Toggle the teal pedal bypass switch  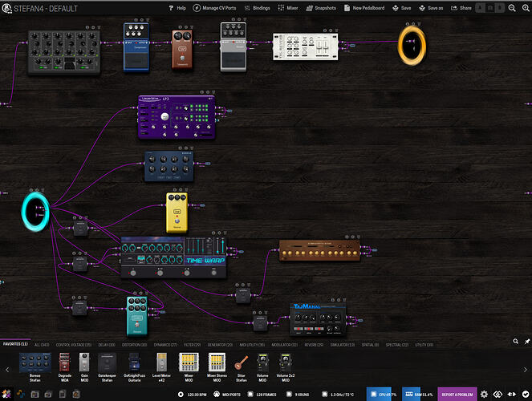coord(137,325)
